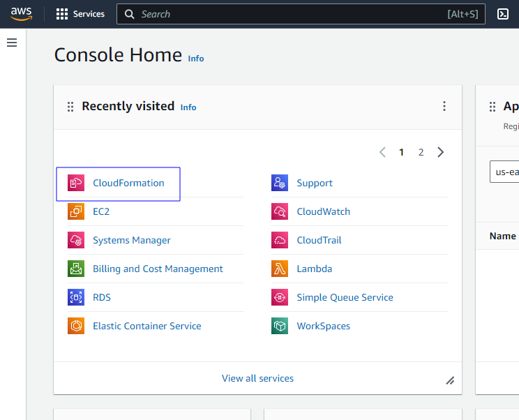Image resolution: width=519 pixels, height=420 pixels.
Task: Open the CloudWatch link
Action: pos(324,211)
